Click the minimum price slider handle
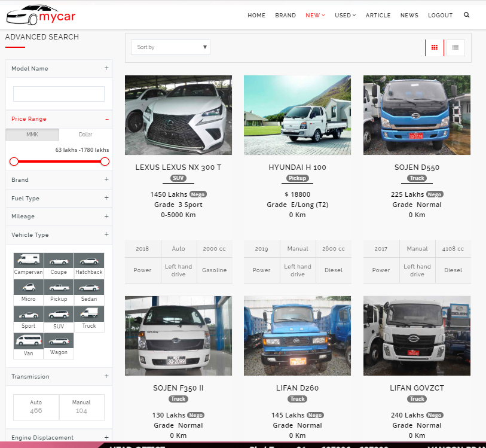The height and width of the screenshot is (448, 486). coord(14,161)
